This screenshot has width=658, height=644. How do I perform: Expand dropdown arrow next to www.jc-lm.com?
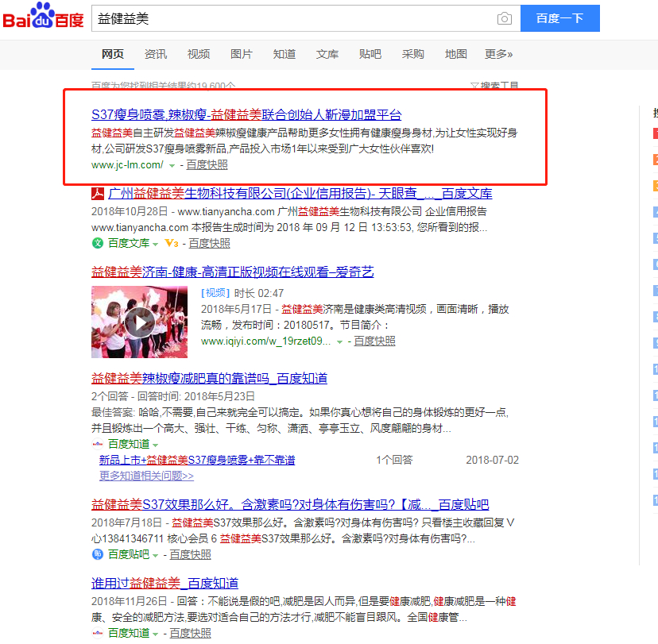point(172,166)
